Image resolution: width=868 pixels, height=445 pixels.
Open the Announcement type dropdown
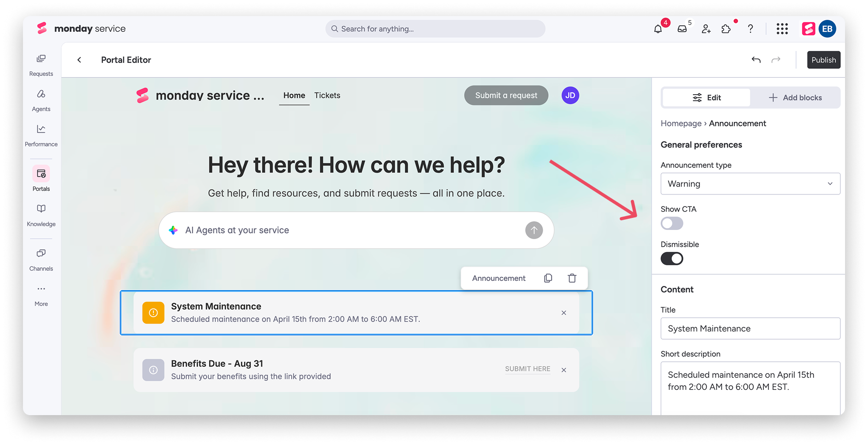tap(750, 184)
